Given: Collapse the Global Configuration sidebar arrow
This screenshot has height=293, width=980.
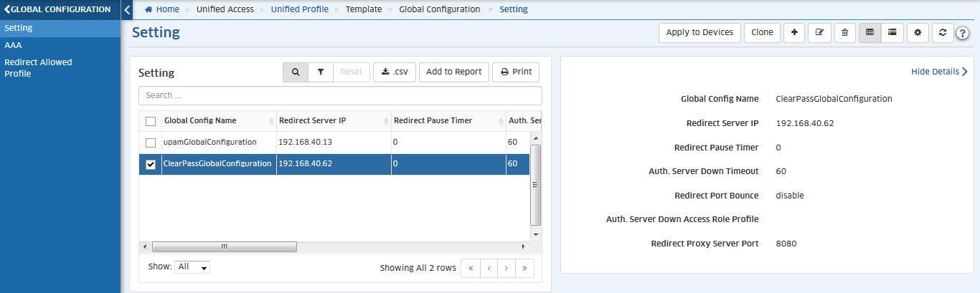Looking at the screenshot, I should coord(127,10).
